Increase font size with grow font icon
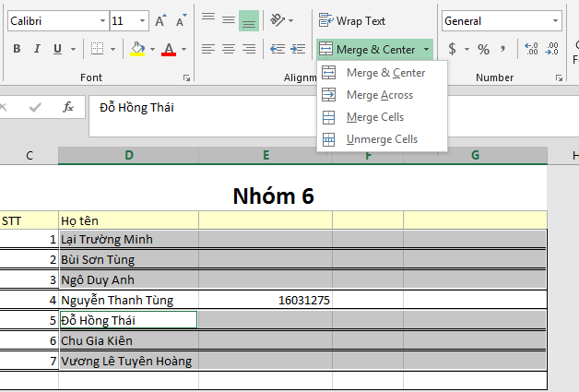This screenshot has width=579, height=392. (x=160, y=20)
